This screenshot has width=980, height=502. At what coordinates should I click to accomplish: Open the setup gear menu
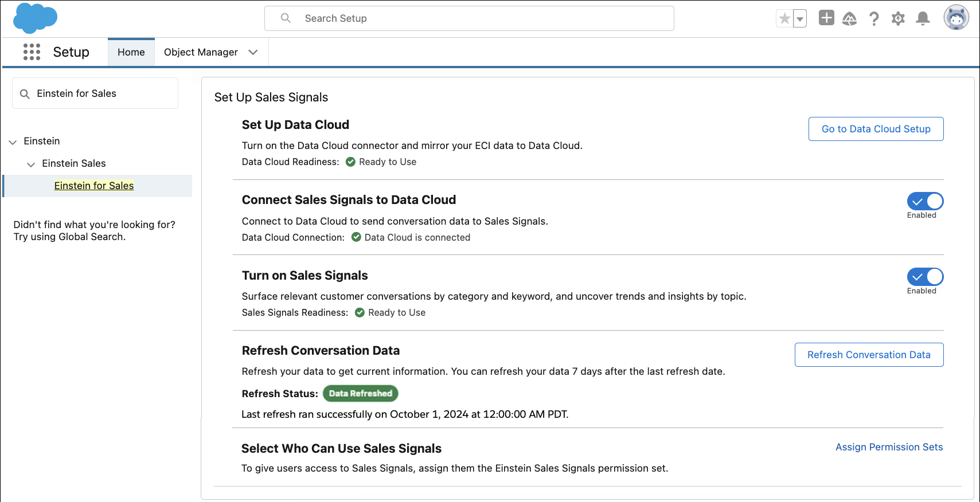click(898, 19)
